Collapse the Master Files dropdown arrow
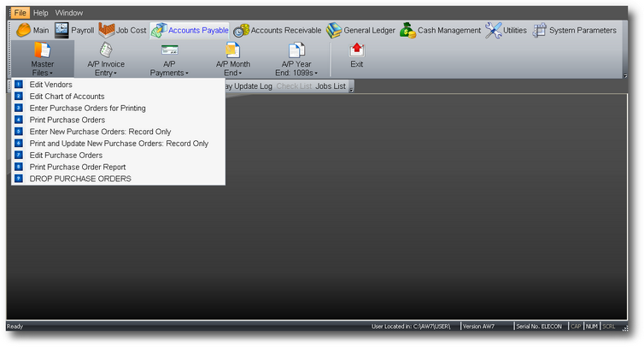Screen dimensions: 644x347 tap(51, 74)
